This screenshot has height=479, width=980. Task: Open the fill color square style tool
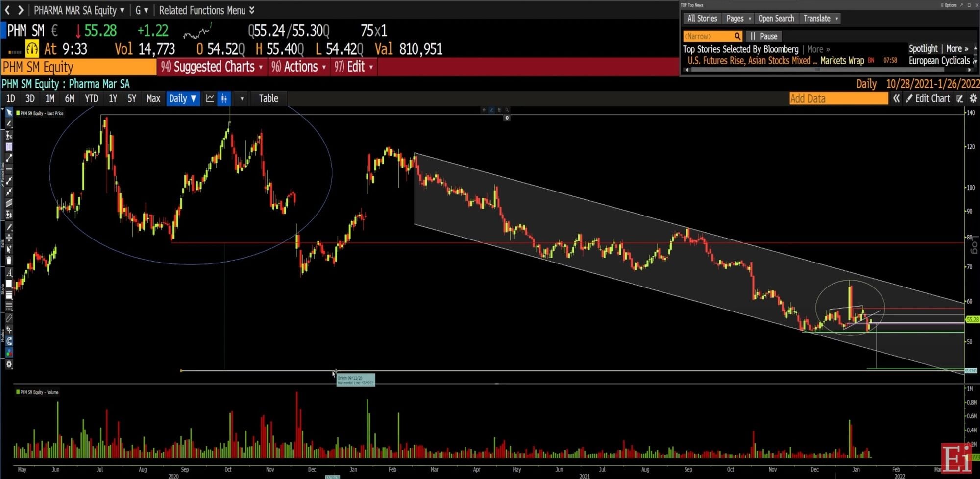pos(9,284)
